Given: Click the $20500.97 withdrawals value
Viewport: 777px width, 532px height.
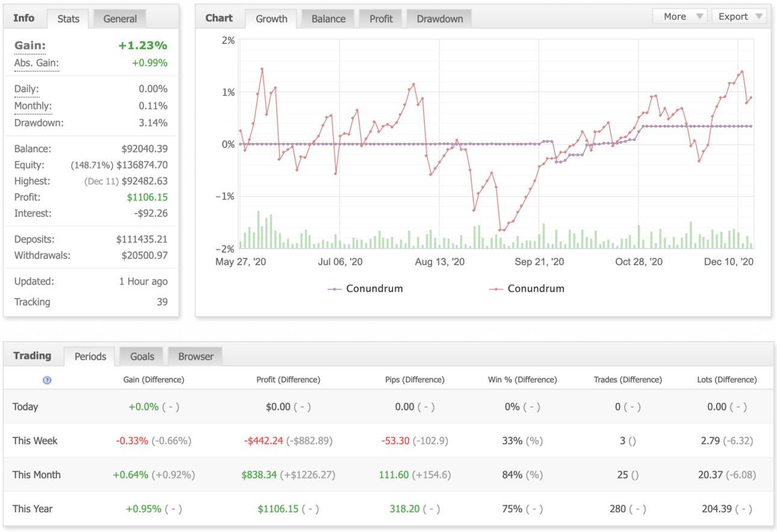Looking at the screenshot, I should [144, 255].
